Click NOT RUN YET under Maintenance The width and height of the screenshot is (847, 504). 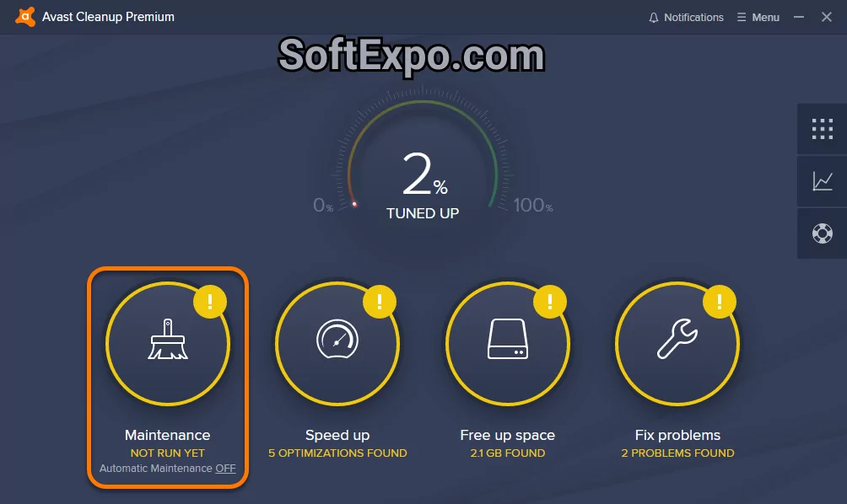pyautogui.click(x=167, y=453)
